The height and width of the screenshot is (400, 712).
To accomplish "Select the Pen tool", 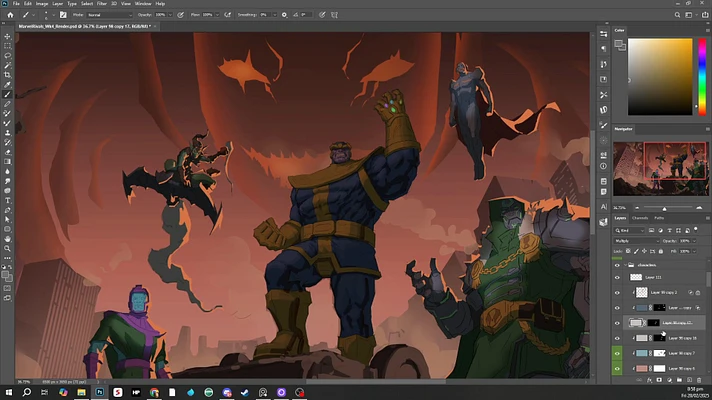I will coord(7,210).
